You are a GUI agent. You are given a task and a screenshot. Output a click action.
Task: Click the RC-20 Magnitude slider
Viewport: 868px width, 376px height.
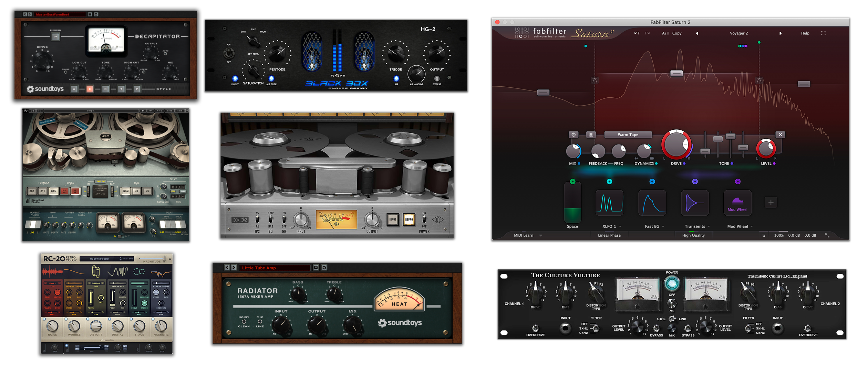[x=152, y=258]
